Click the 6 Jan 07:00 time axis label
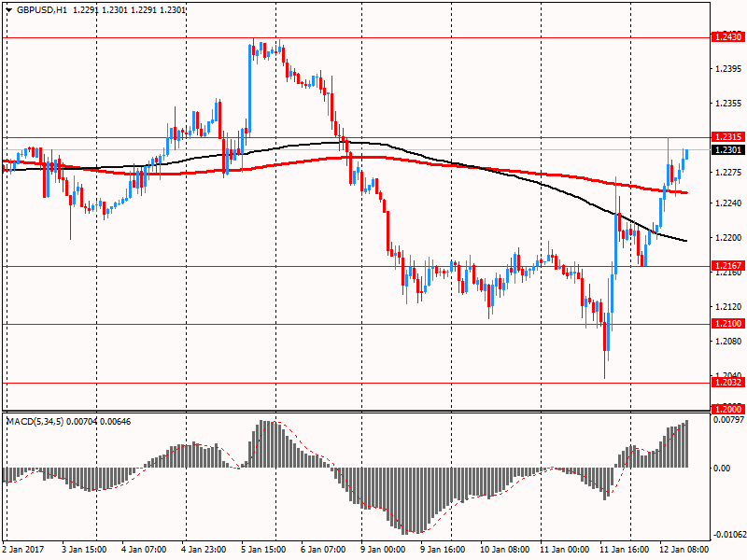The height and width of the screenshot is (560, 747). coord(323,550)
